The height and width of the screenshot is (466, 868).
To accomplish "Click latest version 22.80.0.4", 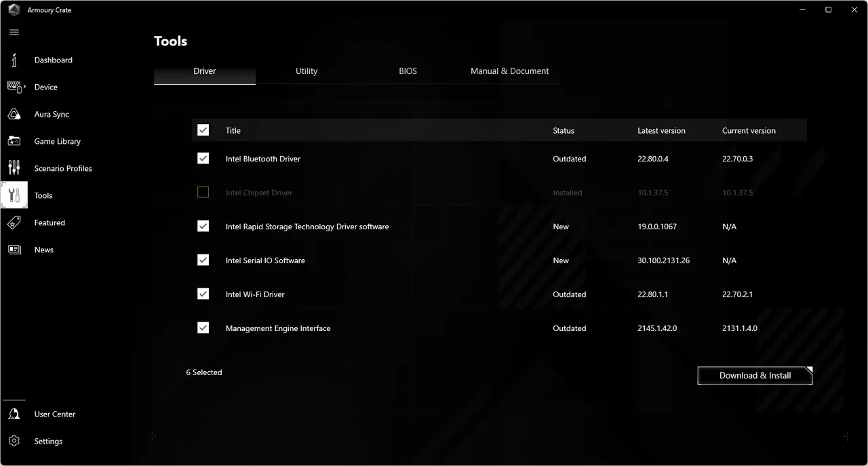I will pos(653,159).
